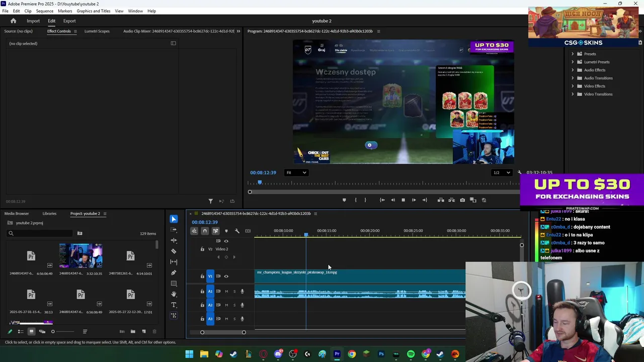Step back one frame
Image resolution: width=644 pixels, height=362 pixels.
click(x=392, y=200)
